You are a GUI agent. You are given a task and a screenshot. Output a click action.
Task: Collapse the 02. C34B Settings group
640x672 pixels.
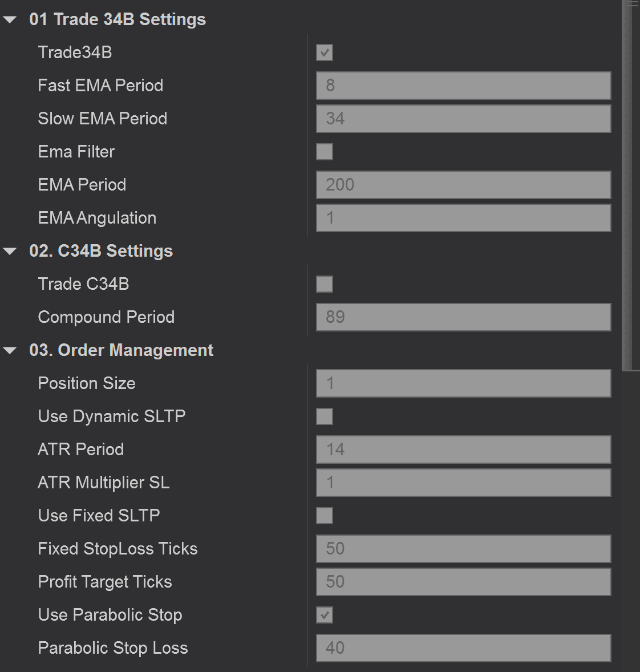(10, 252)
